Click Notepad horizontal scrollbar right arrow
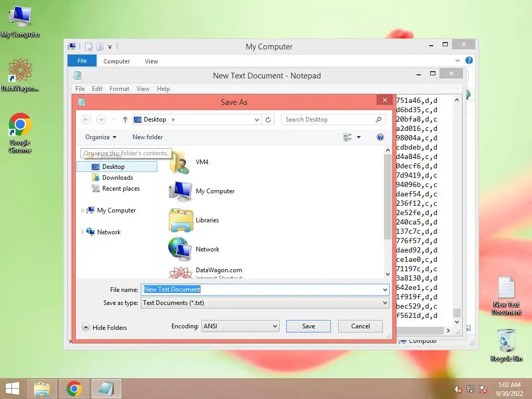This screenshot has width=532, height=399. coord(448,330)
